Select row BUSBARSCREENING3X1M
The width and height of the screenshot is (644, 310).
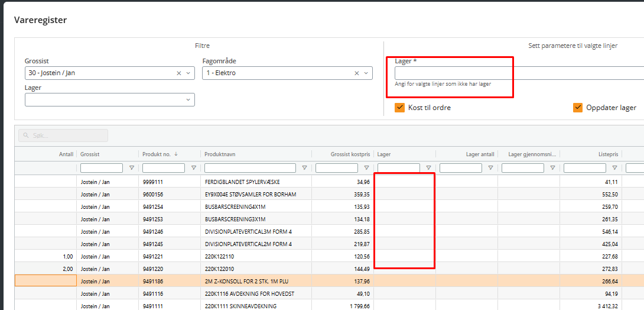pyautogui.click(x=330, y=219)
